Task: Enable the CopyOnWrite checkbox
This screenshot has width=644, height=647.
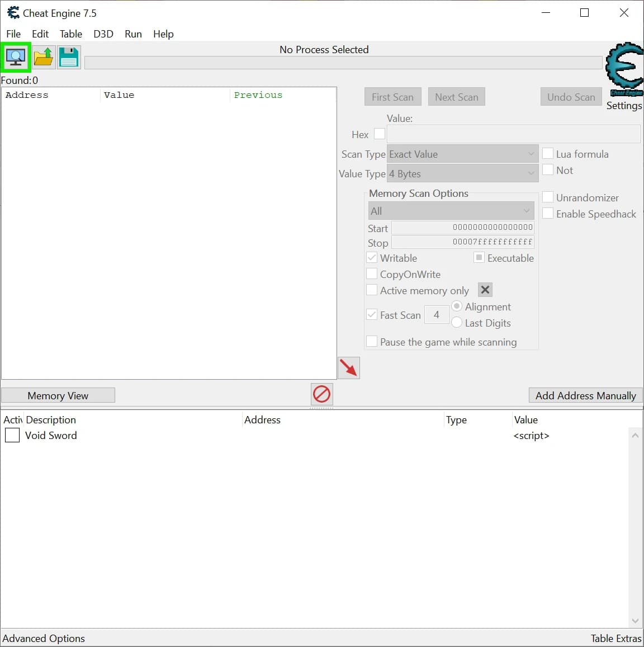Action: coord(372,273)
